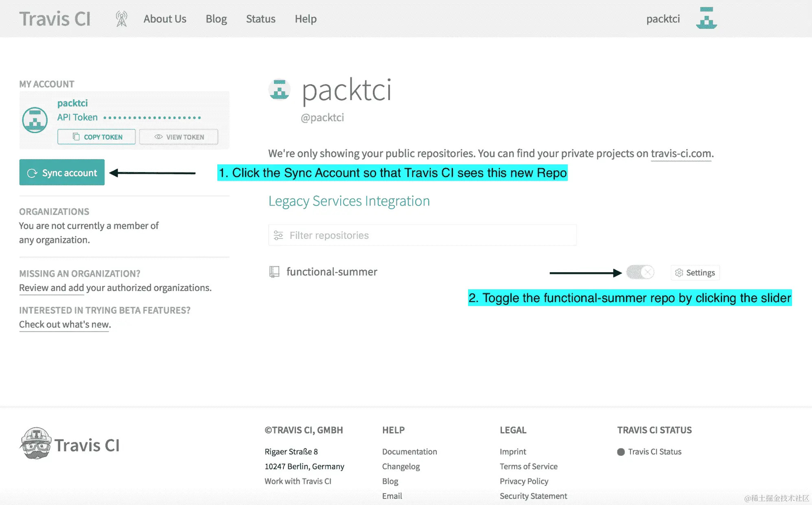Open Review and add authorized organizations link

pyautogui.click(x=52, y=288)
